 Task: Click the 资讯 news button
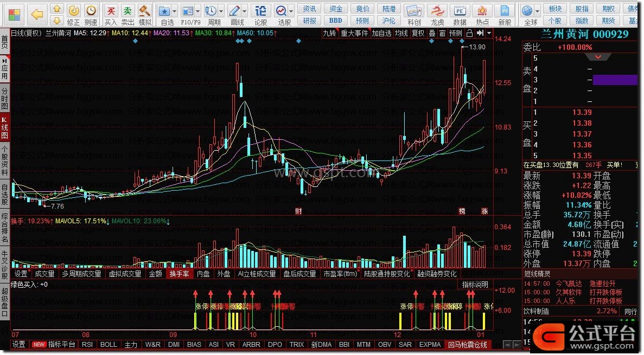pyautogui.click(x=309, y=9)
